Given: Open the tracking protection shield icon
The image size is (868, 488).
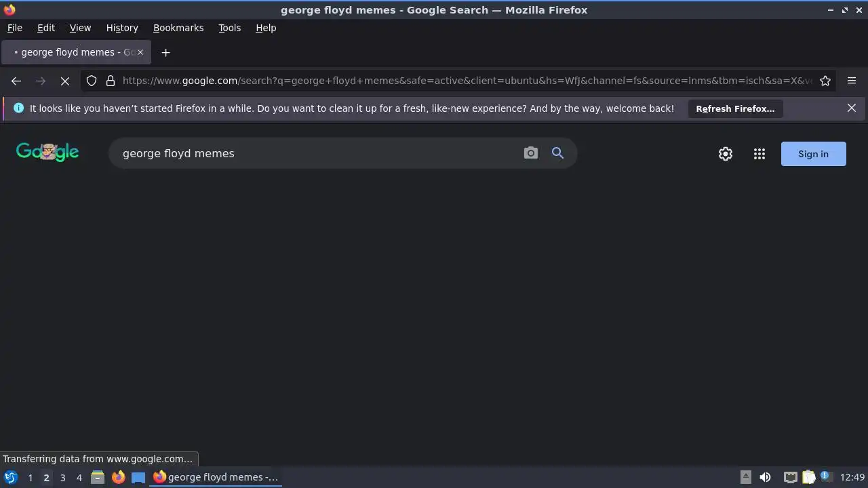Looking at the screenshot, I should [92, 81].
